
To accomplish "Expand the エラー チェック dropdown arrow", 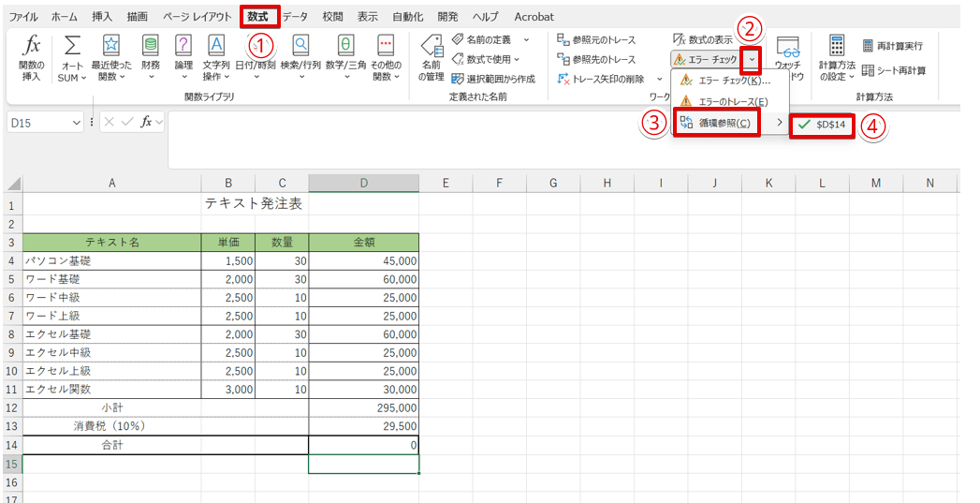I will [x=752, y=59].
